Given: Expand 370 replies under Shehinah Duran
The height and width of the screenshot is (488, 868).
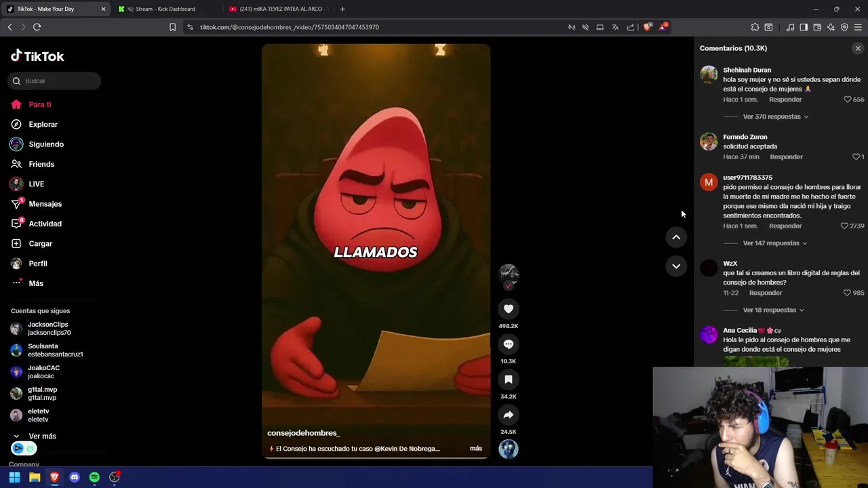Looking at the screenshot, I should click(775, 117).
